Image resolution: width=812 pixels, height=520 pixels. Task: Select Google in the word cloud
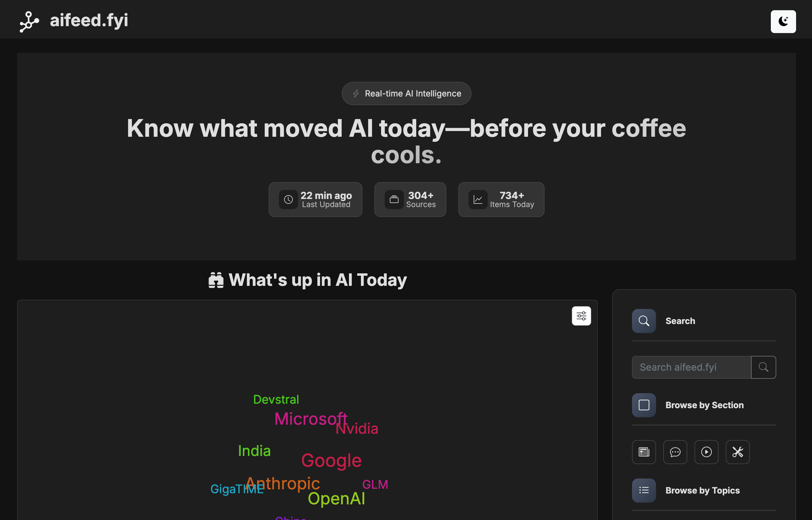[331, 460]
